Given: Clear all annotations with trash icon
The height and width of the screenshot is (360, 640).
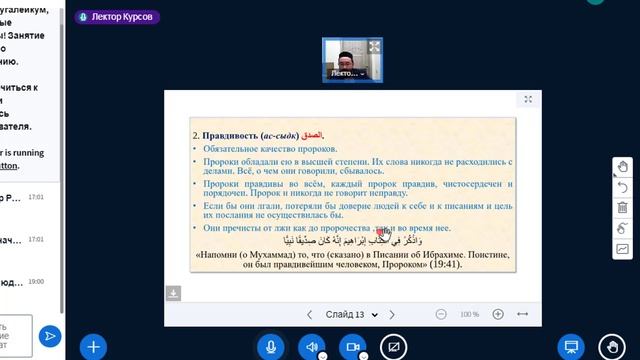Looking at the screenshot, I should coord(622,208).
